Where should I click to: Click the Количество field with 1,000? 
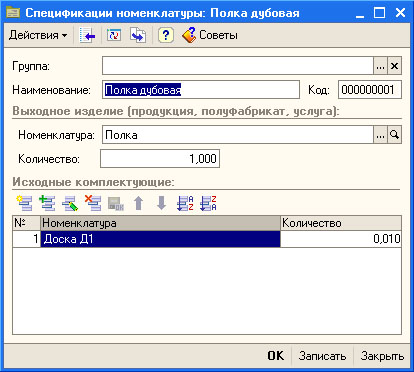(x=160, y=159)
